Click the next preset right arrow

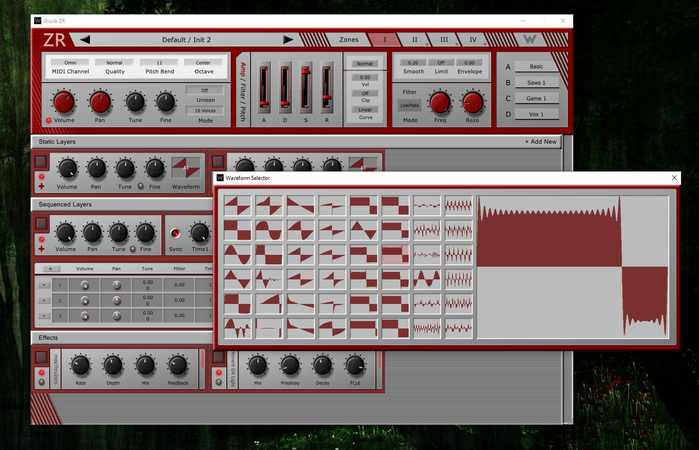pyautogui.click(x=289, y=40)
